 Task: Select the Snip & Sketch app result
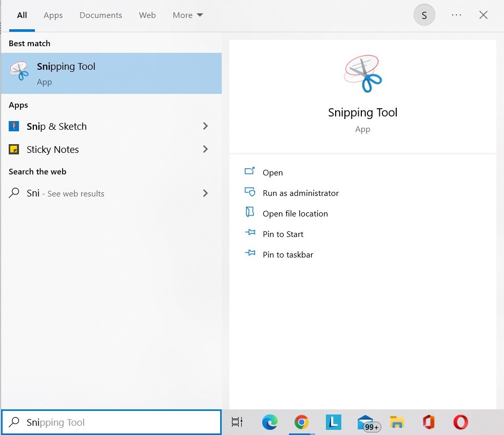pyautogui.click(x=55, y=126)
